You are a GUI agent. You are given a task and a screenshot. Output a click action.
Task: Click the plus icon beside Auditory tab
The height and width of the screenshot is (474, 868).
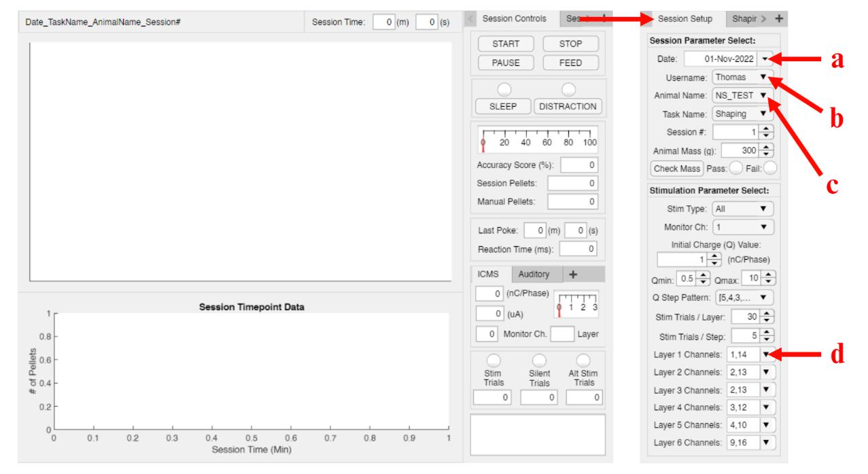click(573, 274)
